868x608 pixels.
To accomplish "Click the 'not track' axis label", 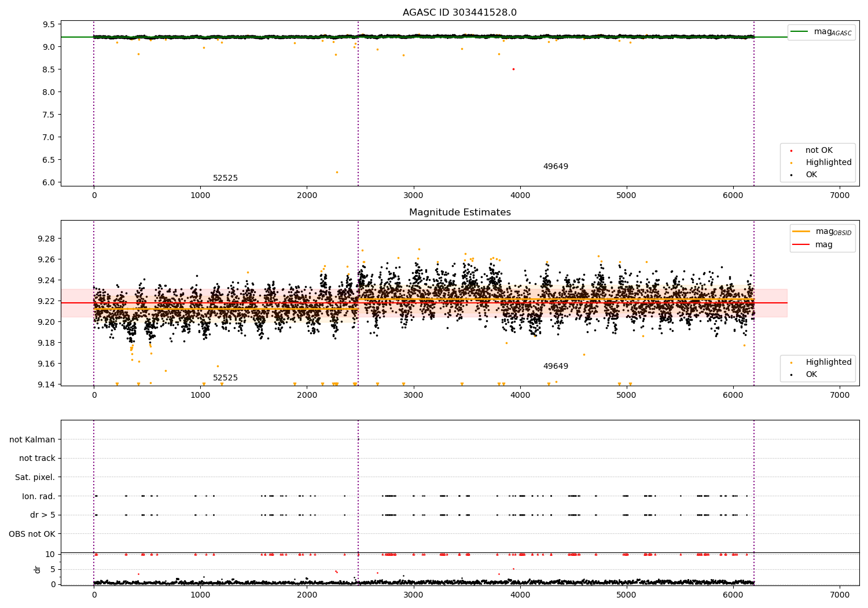I will click(37, 459).
